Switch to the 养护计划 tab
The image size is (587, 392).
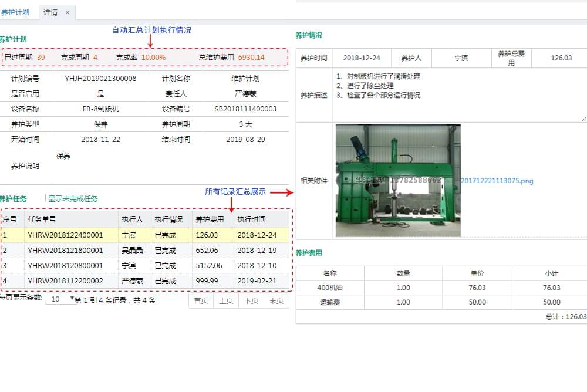coord(15,12)
